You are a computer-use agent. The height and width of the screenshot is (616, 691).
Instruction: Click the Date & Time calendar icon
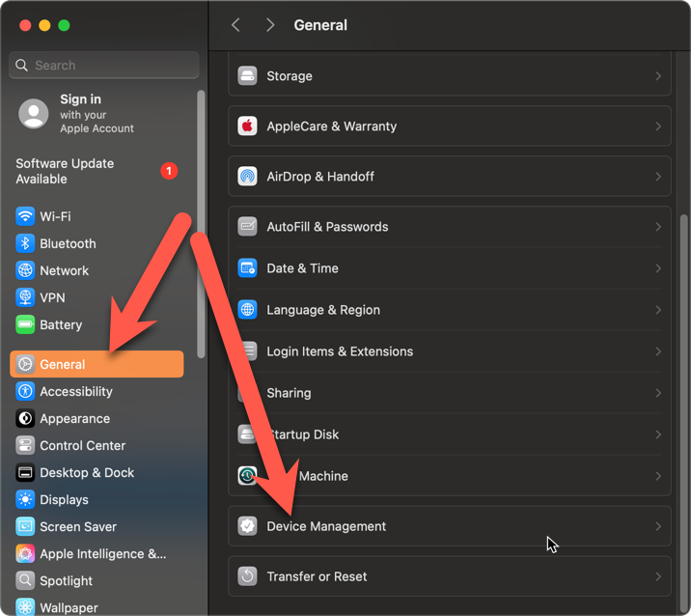pos(248,268)
